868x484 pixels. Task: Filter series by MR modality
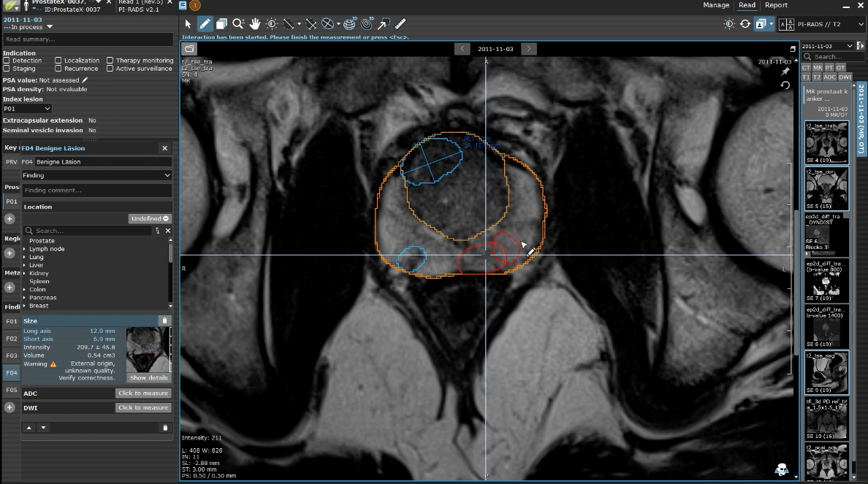click(x=818, y=67)
